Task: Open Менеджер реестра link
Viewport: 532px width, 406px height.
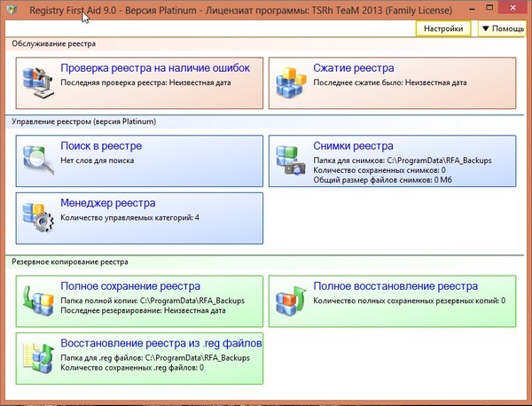Action: pos(108,203)
